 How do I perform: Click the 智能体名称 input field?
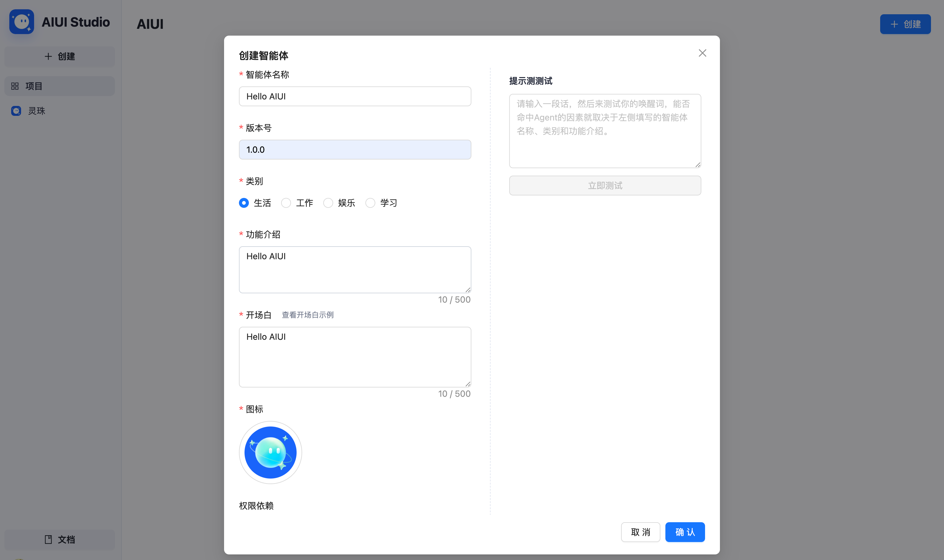(x=355, y=97)
